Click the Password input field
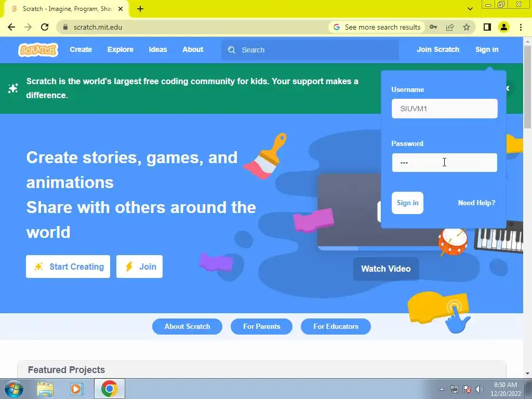Viewport: 532px width, 399px height. pyautogui.click(x=445, y=163)
